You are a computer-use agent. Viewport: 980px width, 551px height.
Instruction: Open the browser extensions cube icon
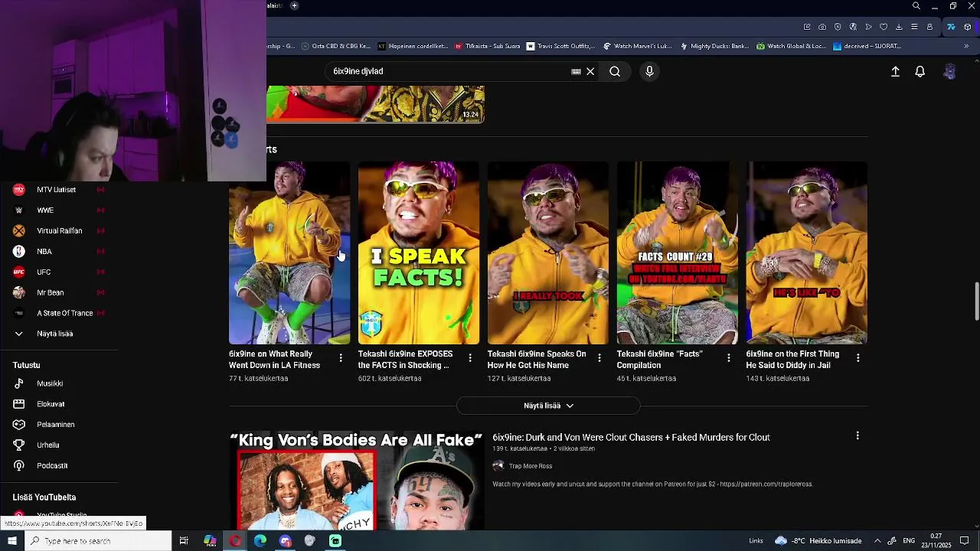[968, 27]
